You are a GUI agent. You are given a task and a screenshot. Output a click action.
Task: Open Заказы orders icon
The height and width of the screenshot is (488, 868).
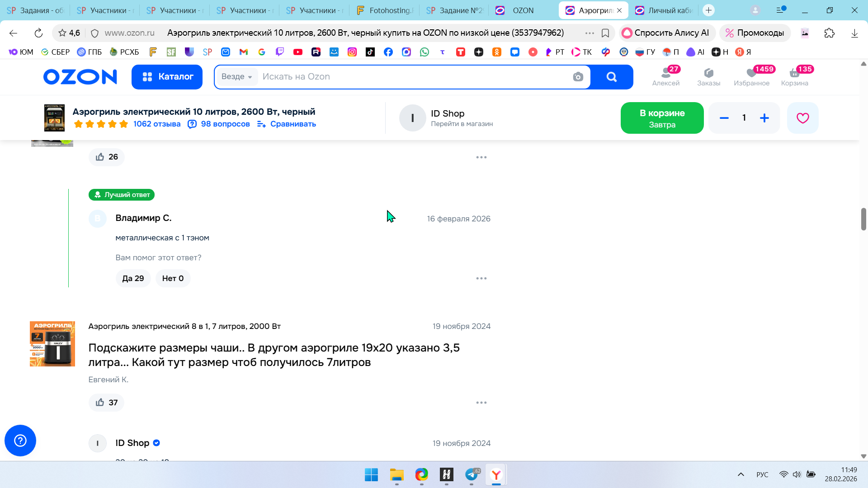708,76
